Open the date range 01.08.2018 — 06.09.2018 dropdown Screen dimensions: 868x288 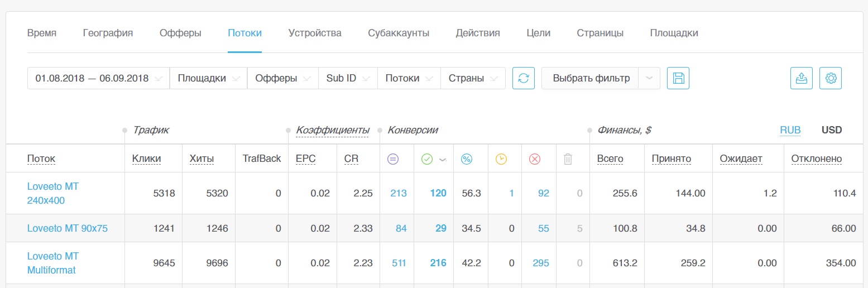(98, 78)
